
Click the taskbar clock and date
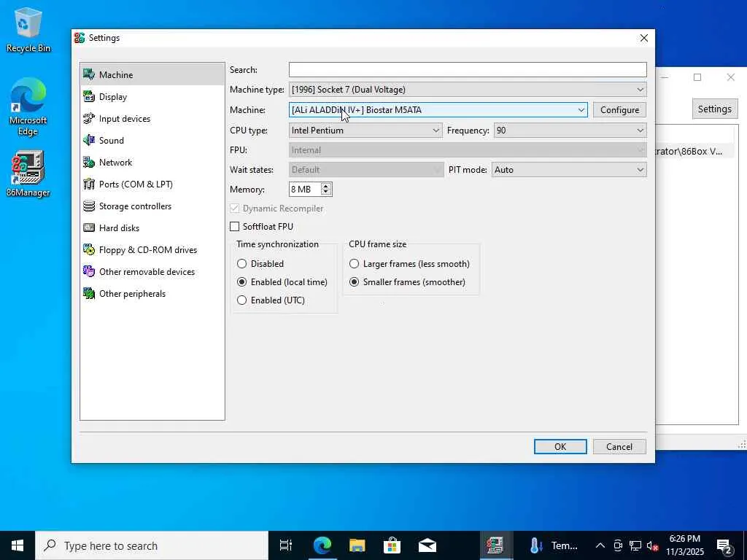(684, 545)
